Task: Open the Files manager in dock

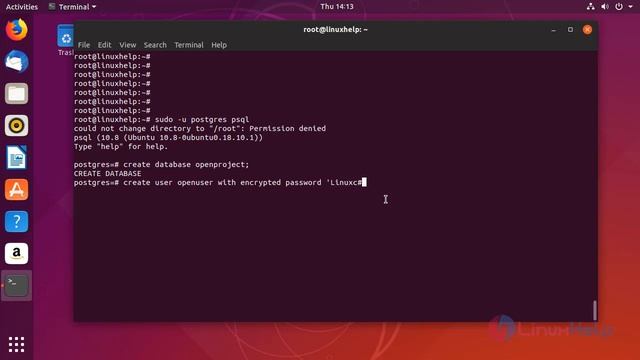Action: 16,93
